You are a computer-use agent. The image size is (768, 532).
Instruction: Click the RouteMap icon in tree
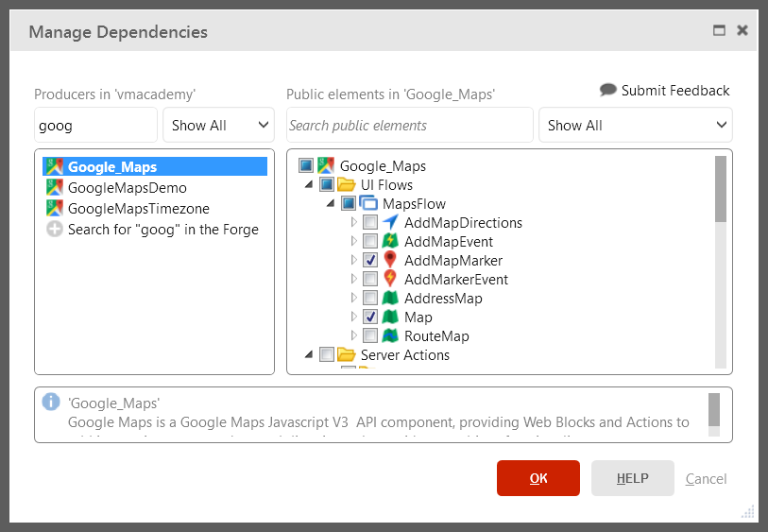coord(390,336)
